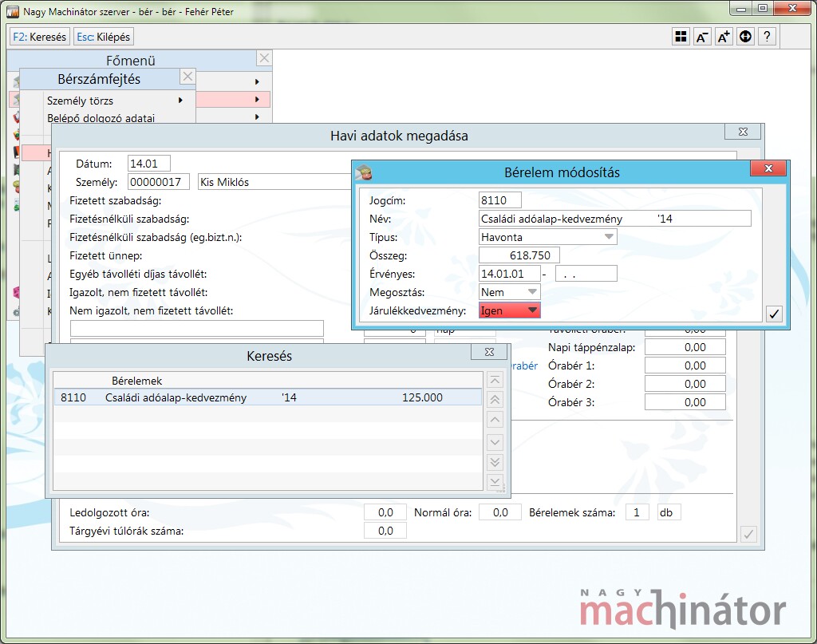The image size is (817, 644).
Task: Close the Keresés search panel
Action: tap(488, 353)
